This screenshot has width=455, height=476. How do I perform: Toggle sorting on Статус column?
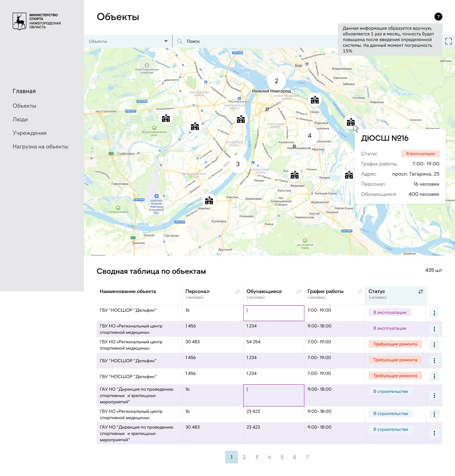tap(421, 292)
